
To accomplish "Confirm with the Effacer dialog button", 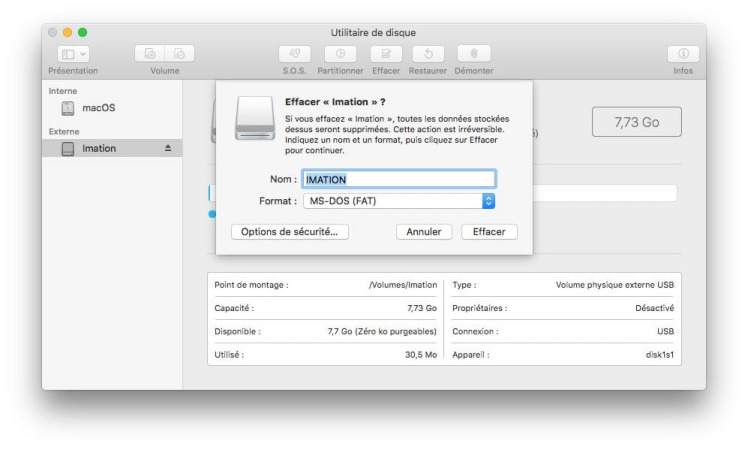I will tap(489, 232).
